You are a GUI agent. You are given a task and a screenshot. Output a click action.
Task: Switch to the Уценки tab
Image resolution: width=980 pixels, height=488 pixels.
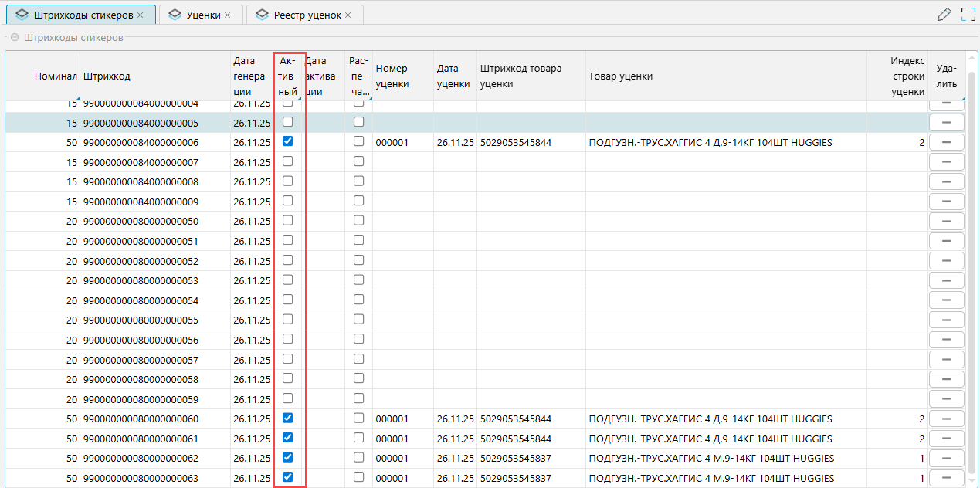(202, 15)
